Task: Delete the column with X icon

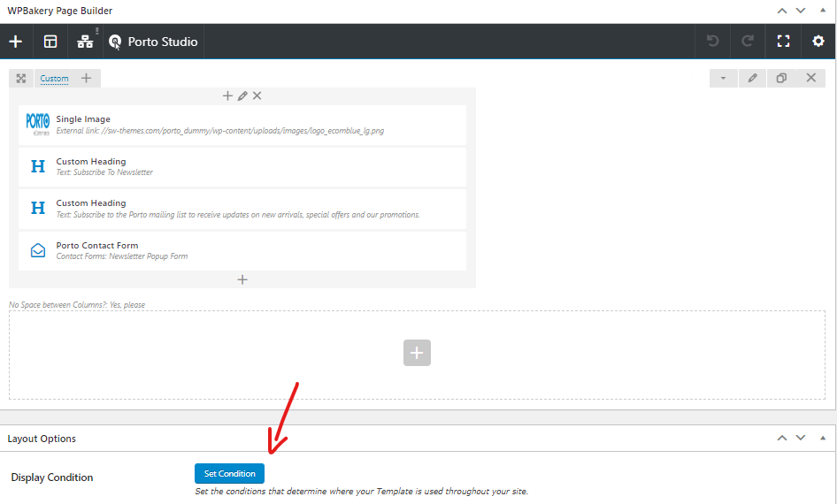Action: [x=257, y=96]
